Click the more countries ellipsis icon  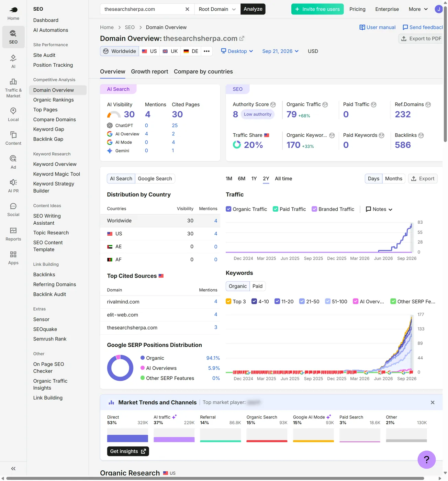pyautogui.click(x=206, y=51)
